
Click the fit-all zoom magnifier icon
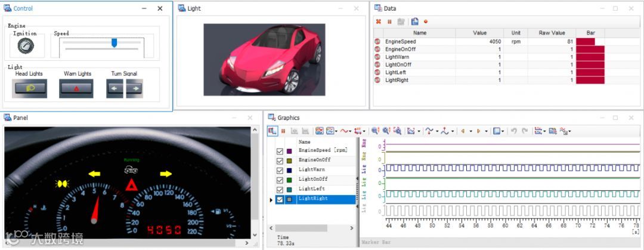click(x=397, y=131)
